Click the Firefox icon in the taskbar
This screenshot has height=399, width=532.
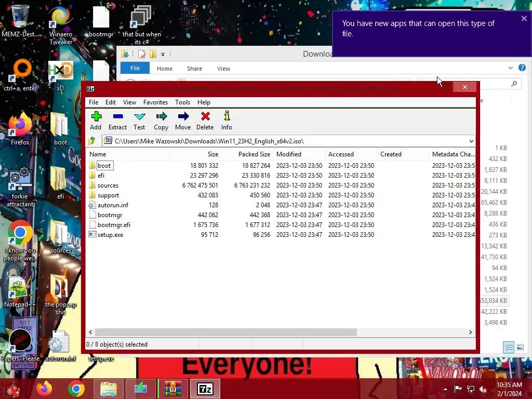[45, 389]
